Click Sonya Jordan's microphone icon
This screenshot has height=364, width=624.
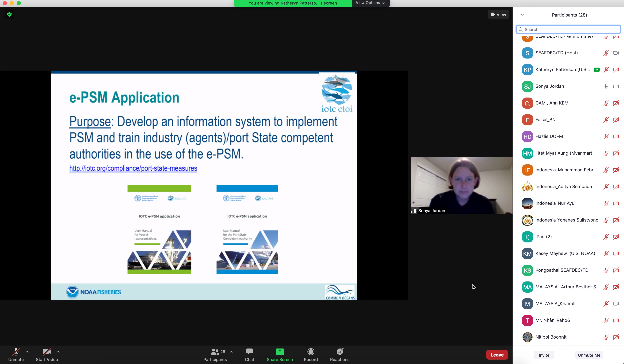(x=606, y=86)
